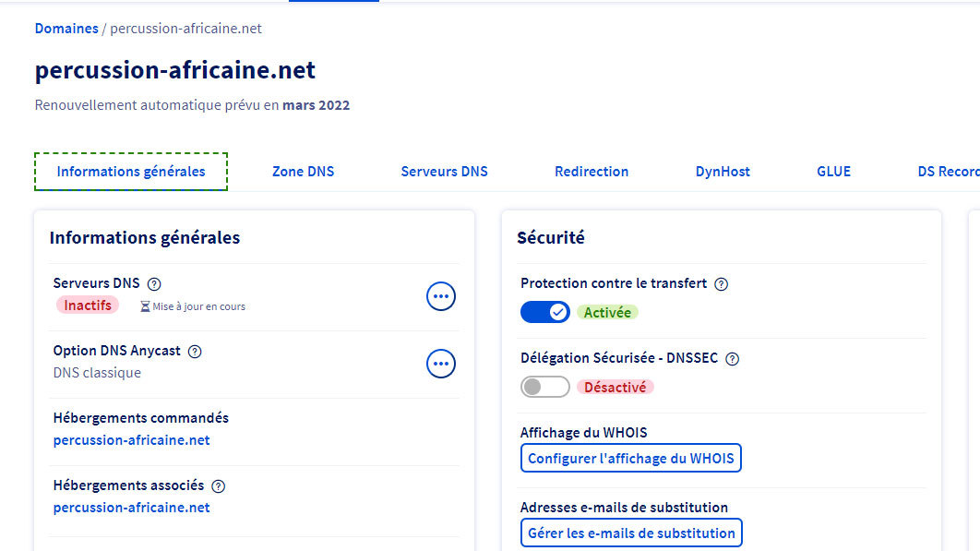Click Configurer l'affichage du WHOIS button
The height and width of the screenshot is (551, 980).
[x=631, y=459]
